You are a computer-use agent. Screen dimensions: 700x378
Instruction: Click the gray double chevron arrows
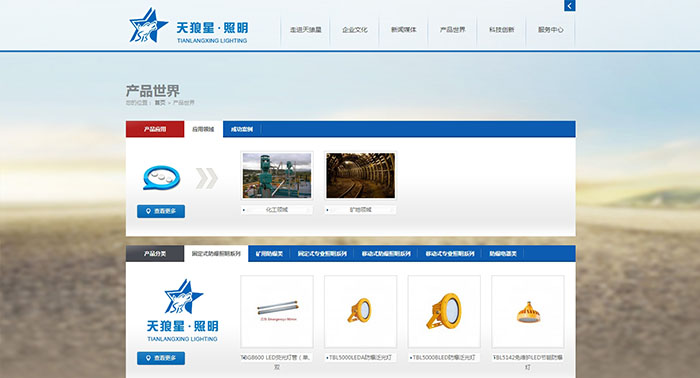(207, 178)
